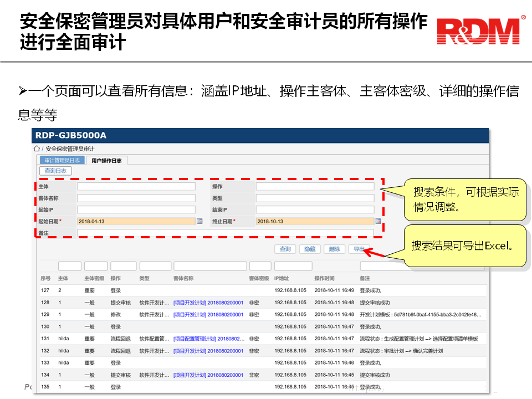Screen dimensions: 532x399
Task: Click the 操作 column filter box
Action: pos(124,265)
